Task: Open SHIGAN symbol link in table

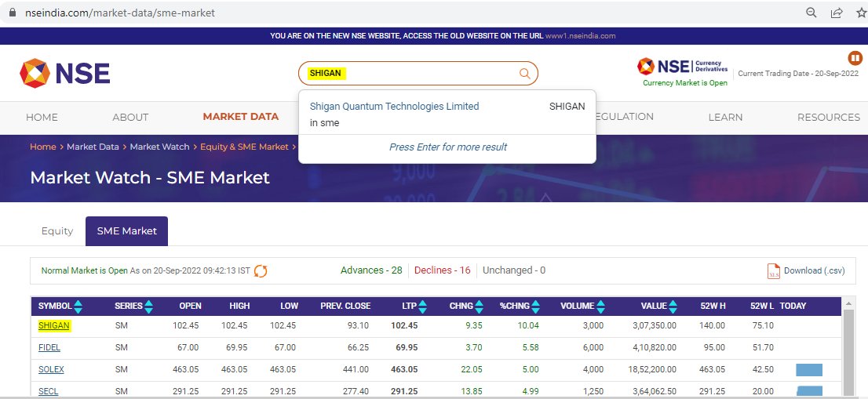Action: (x=53, y=325)
